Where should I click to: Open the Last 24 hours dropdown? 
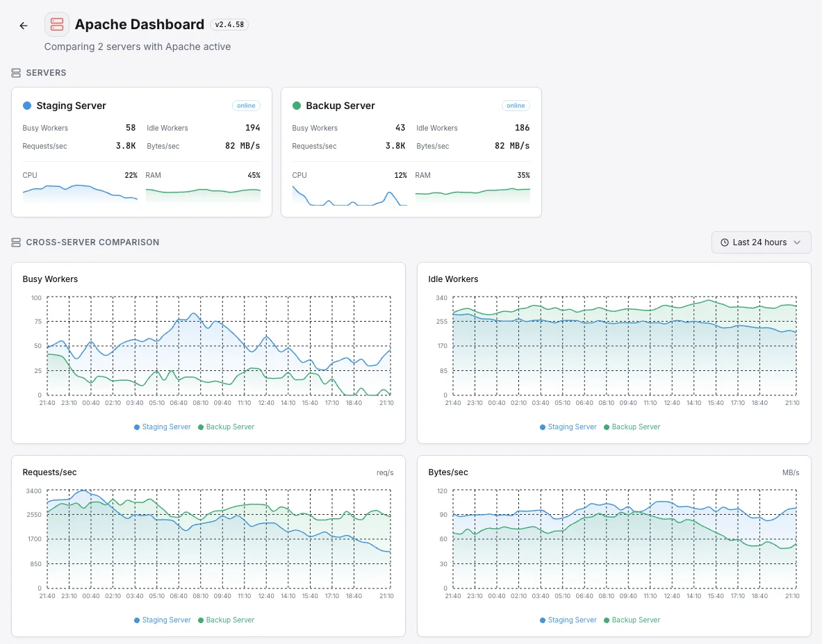point(761,242)
